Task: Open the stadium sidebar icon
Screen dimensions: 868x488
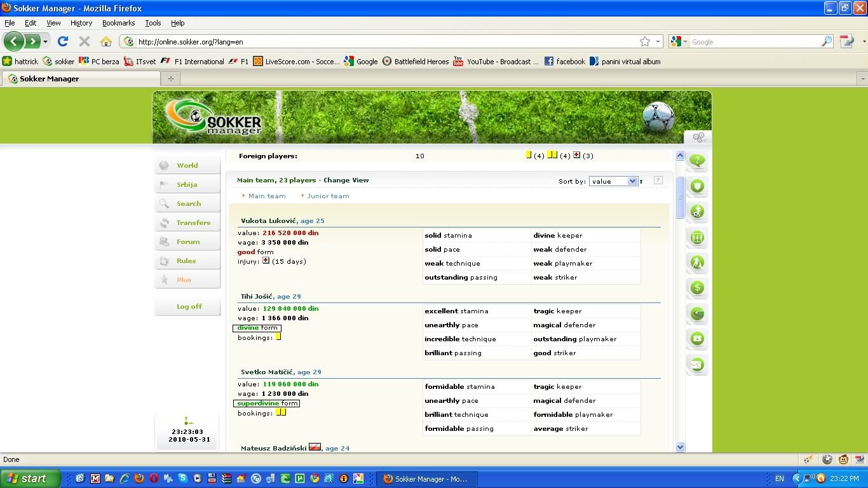Action: coord(698,313)
